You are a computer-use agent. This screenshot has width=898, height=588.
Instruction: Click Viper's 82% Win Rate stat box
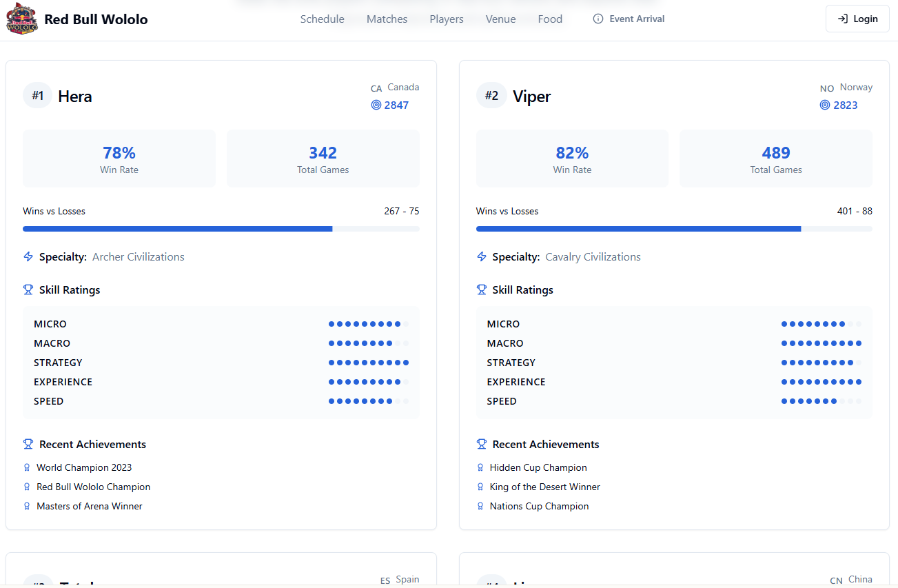click(x=571, y=159)
